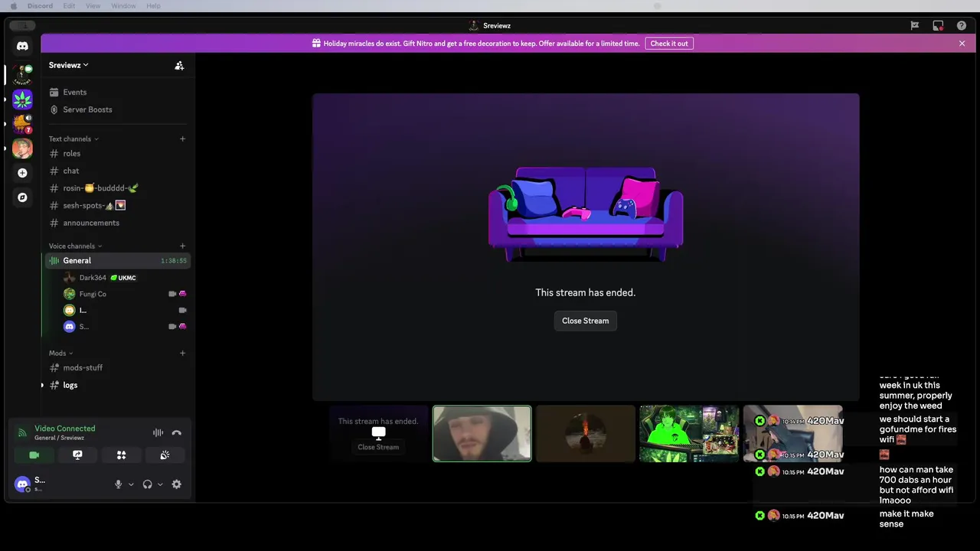Screen dimensions: 980x551
Task: Add a channel to Voice channels
Action: click(182, 246)
